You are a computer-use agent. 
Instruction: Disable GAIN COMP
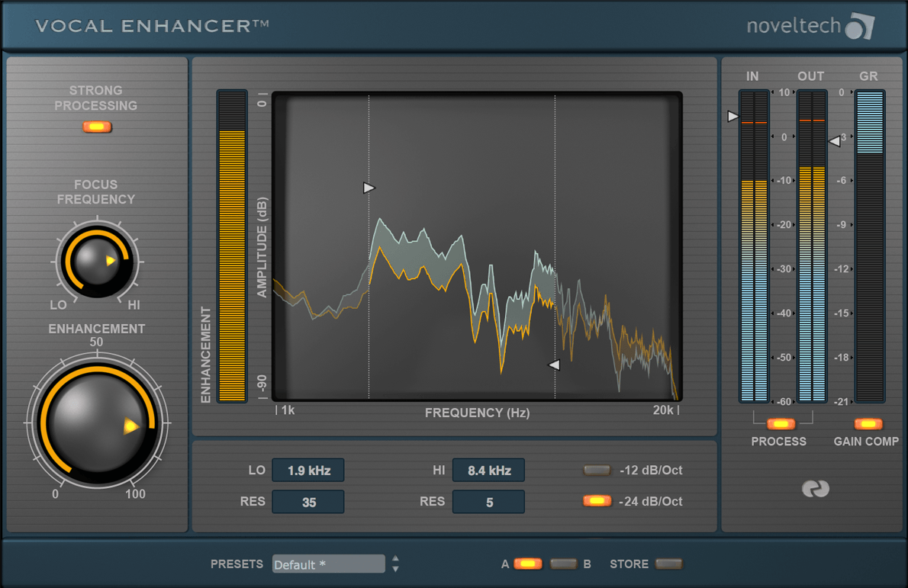pos(867,423)
